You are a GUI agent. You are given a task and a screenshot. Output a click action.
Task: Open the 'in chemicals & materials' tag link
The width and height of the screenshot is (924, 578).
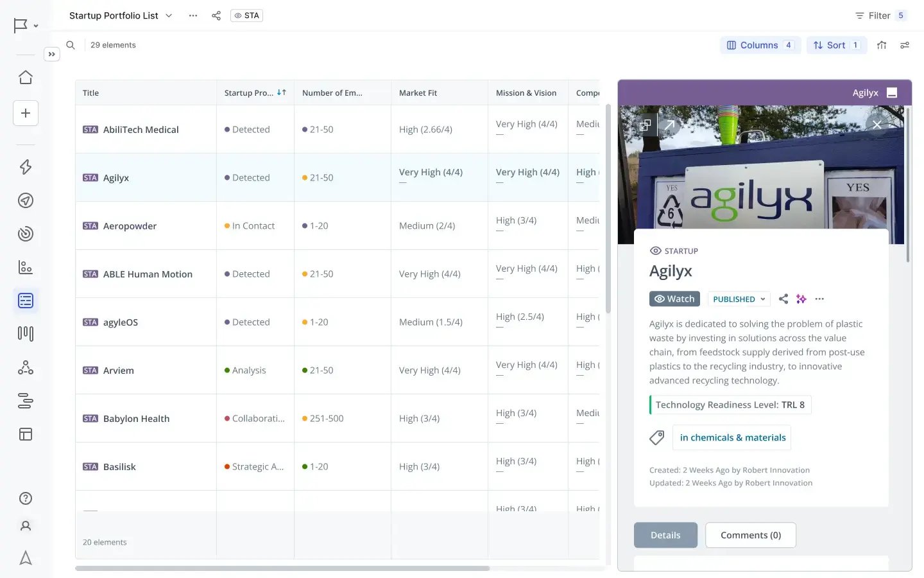click(x=732, y=437)
